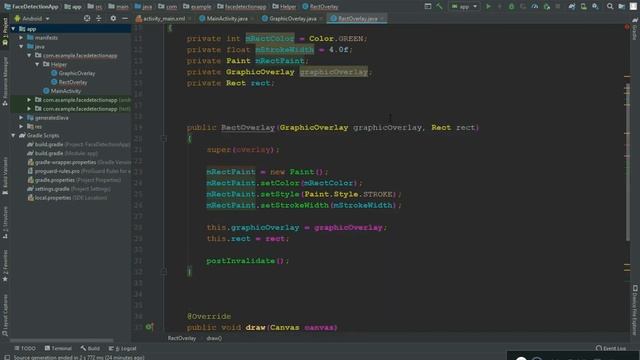
Task: Click the editor vertical scrollbar
Action: click(x=627, y=163)
